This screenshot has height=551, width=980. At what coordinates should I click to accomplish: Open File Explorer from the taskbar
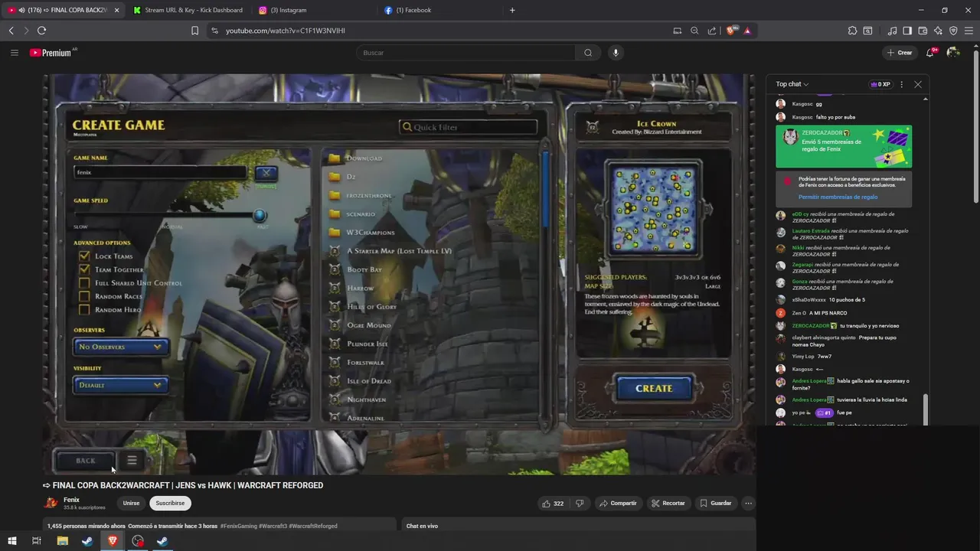click(63, 541)
